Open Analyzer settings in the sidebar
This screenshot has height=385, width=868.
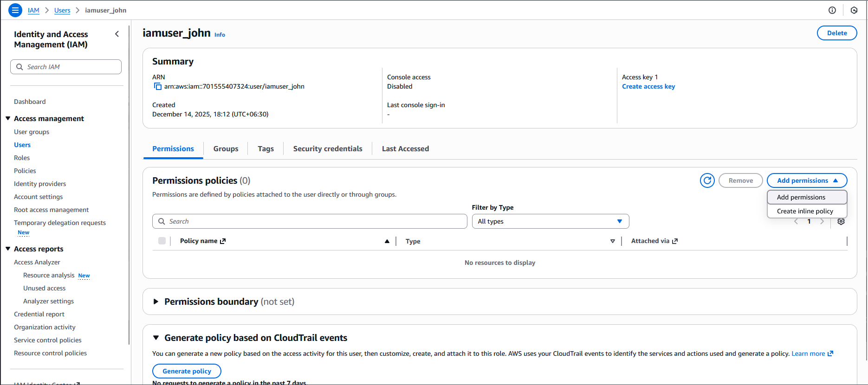(49, 301)
